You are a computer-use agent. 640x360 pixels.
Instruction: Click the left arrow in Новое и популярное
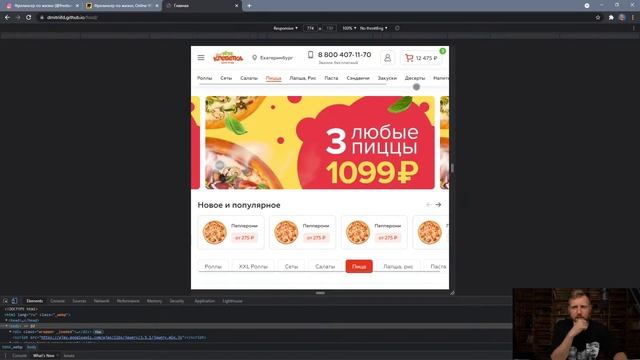(428, 204)
